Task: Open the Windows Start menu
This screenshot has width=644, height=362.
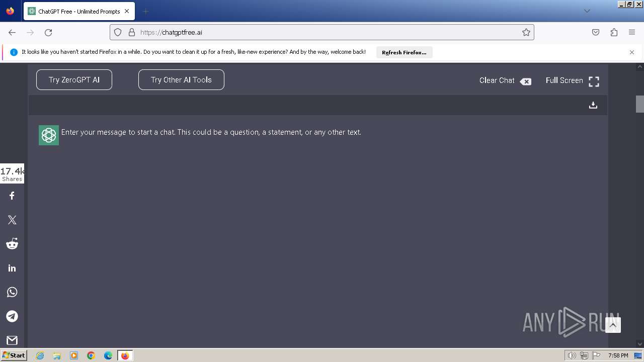Action: pos(14,355)
